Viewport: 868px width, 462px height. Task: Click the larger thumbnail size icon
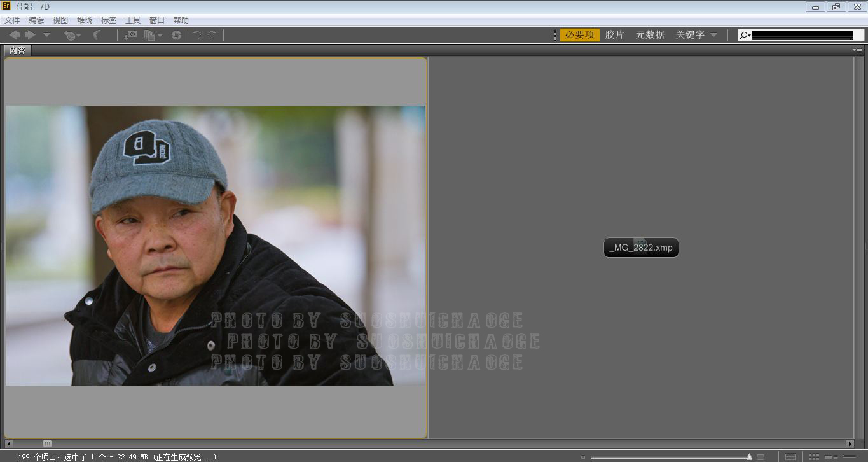760,457
